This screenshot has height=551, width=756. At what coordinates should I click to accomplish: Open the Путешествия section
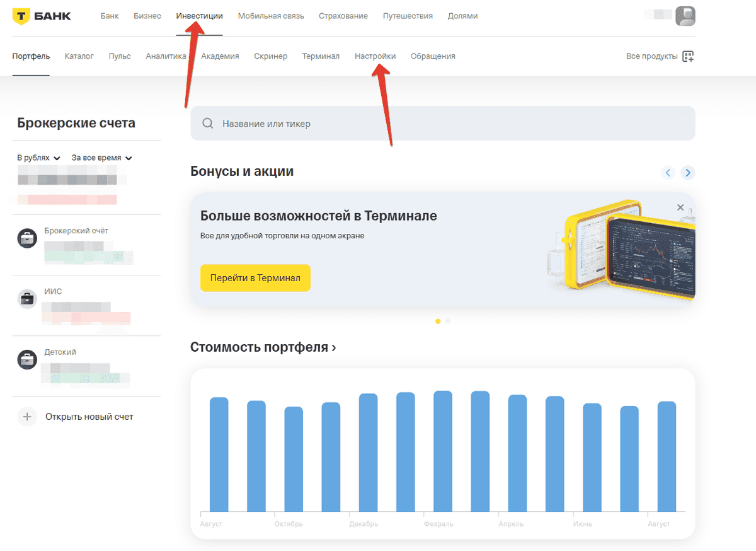[408, 16]
